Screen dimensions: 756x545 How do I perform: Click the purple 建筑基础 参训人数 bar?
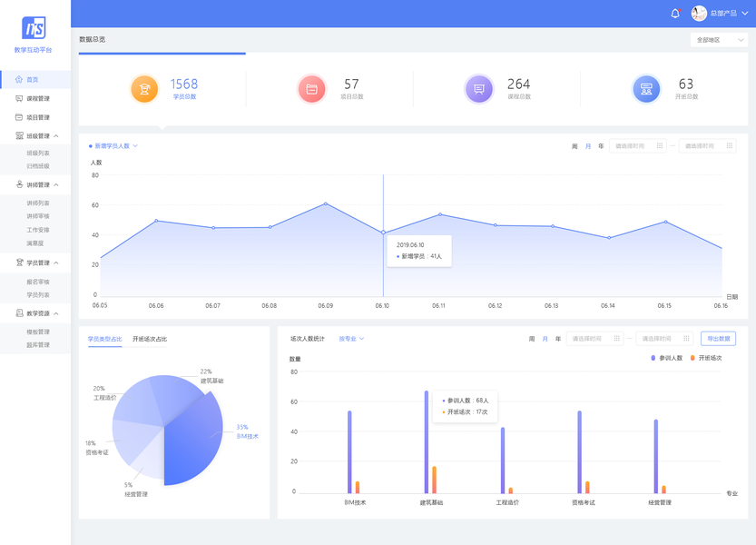pyautogui.click(x=427, y=441)
